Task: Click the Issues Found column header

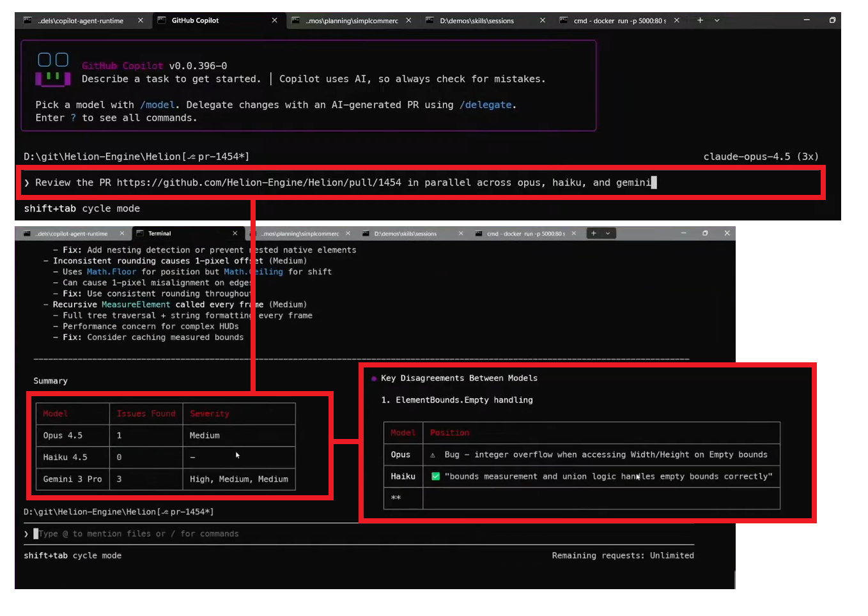Action: click(146, 414)
